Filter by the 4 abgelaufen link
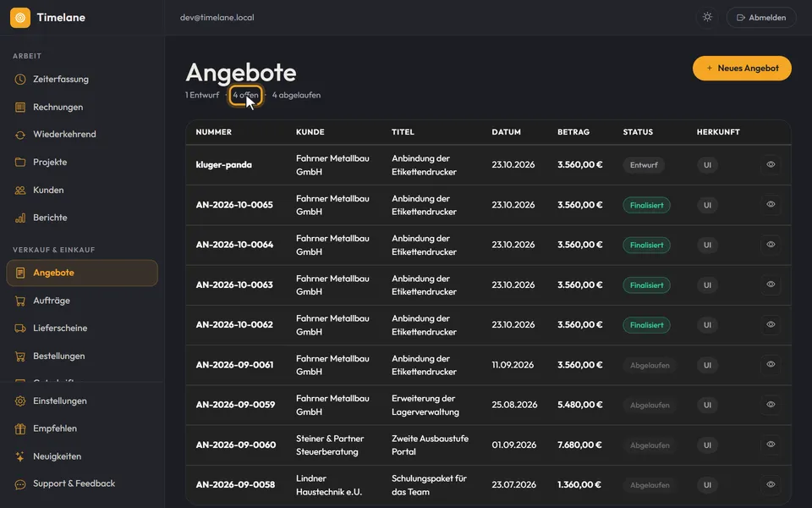This screenshot has height=508, width=812. click(x=296, y=96)
